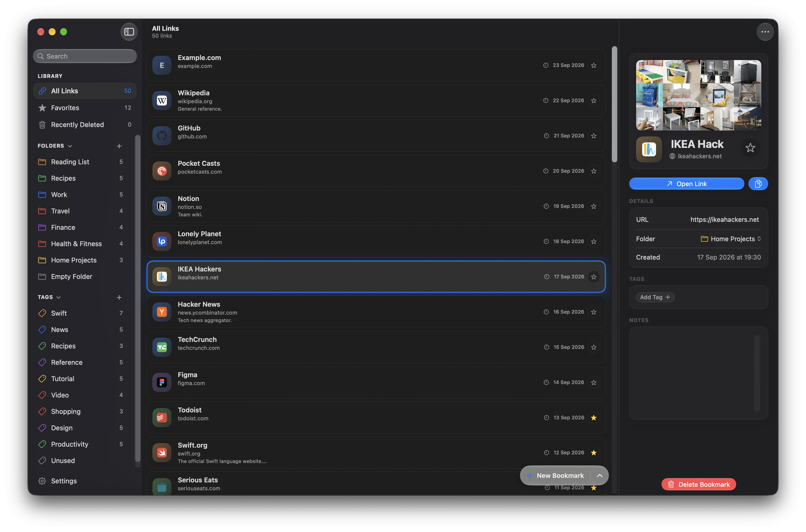Click the Delete Bookmark button
This screenshot has width=806, height=532.
tap(698, 484)
